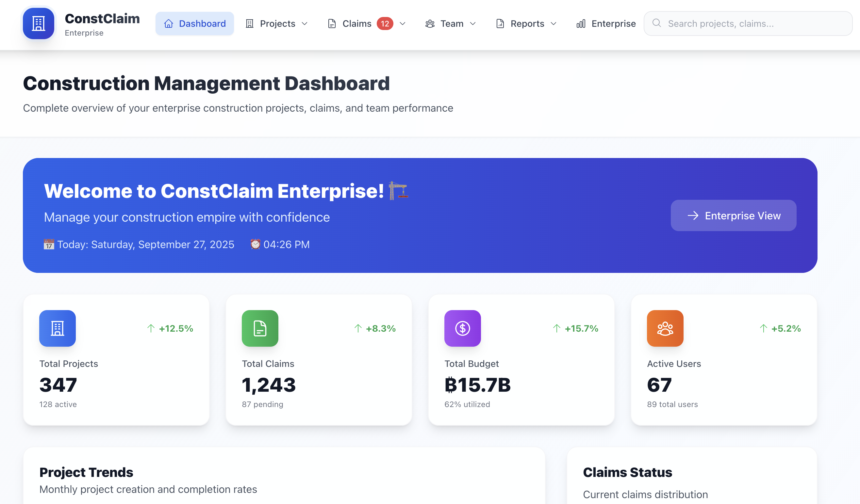Click the ConstClaim brand name link
The image size is (860, 504).
(x=102, y=19)
